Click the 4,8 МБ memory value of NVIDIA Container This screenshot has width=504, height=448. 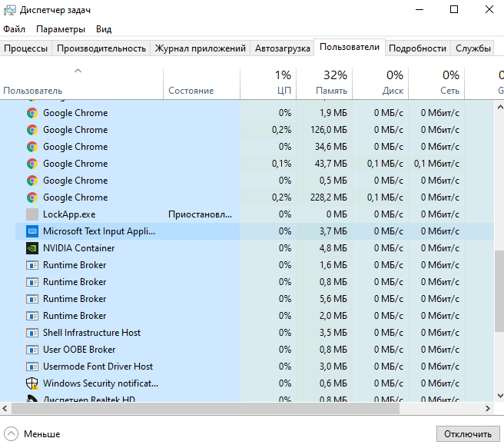[x=333, y=248]
